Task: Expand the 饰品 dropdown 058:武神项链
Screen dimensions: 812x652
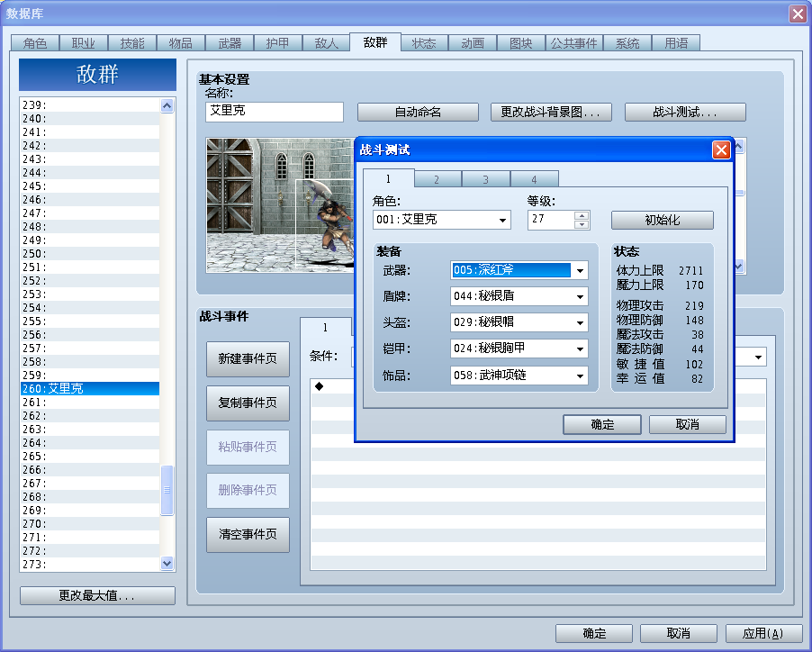Action: click(519, 376)
